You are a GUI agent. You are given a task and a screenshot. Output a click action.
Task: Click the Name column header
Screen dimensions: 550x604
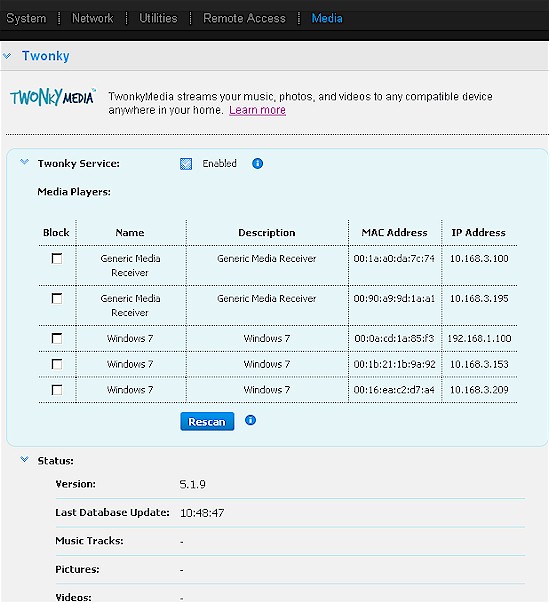point(130,233)
